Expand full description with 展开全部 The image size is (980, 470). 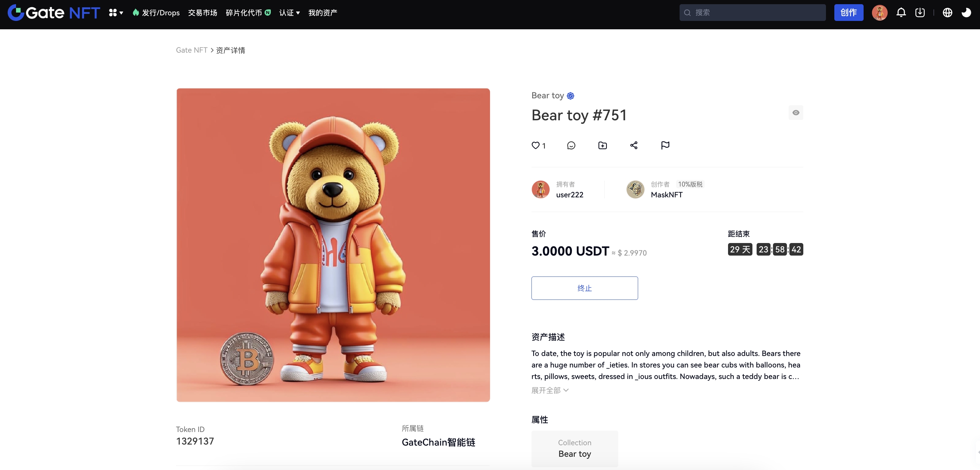(x=550, y=390)
